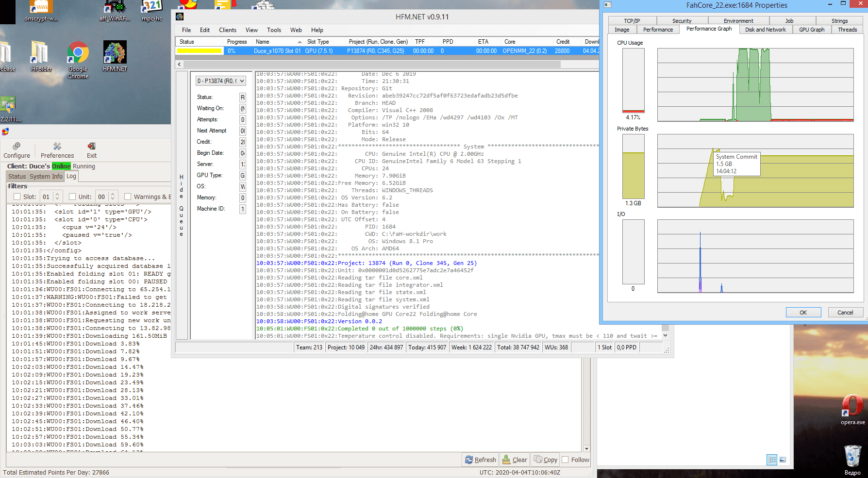Click the Exit icon in toolbar
Viewport: 868px width, 478px height.
pyautogui.click(x=91, y=146)
